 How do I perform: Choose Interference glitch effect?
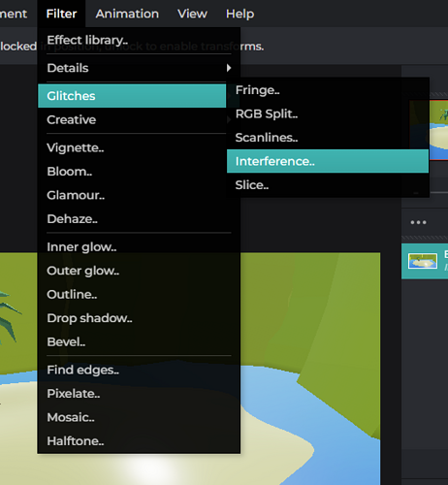[x=328, y=161]
